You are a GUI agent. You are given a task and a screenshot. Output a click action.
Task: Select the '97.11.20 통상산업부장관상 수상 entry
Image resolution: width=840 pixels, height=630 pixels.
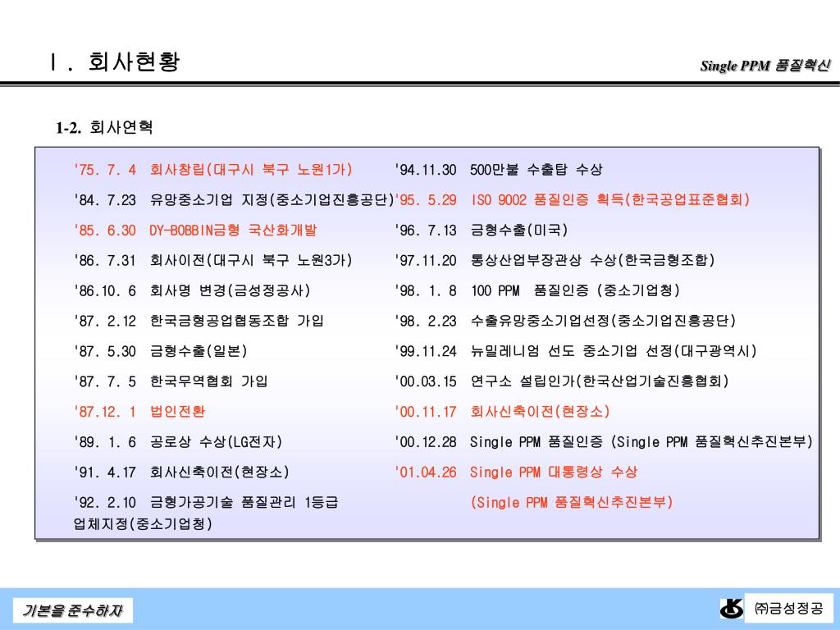coord(555,261)
